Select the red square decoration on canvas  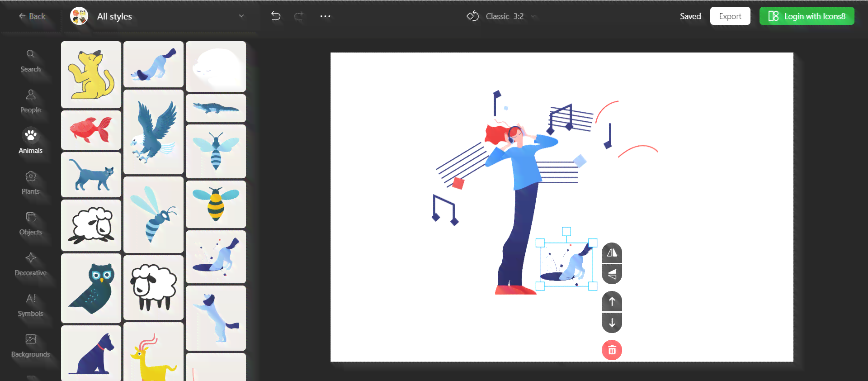(458, 183)
